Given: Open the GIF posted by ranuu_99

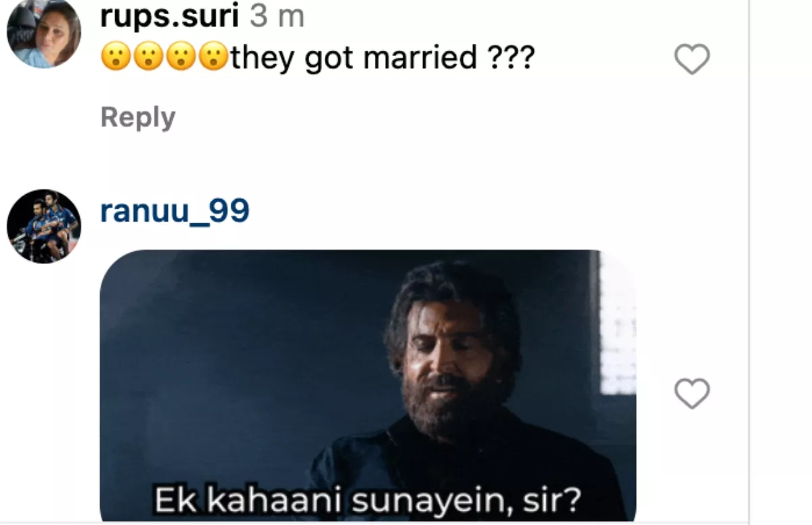Looking at the screenshot, I should point(368,386).
